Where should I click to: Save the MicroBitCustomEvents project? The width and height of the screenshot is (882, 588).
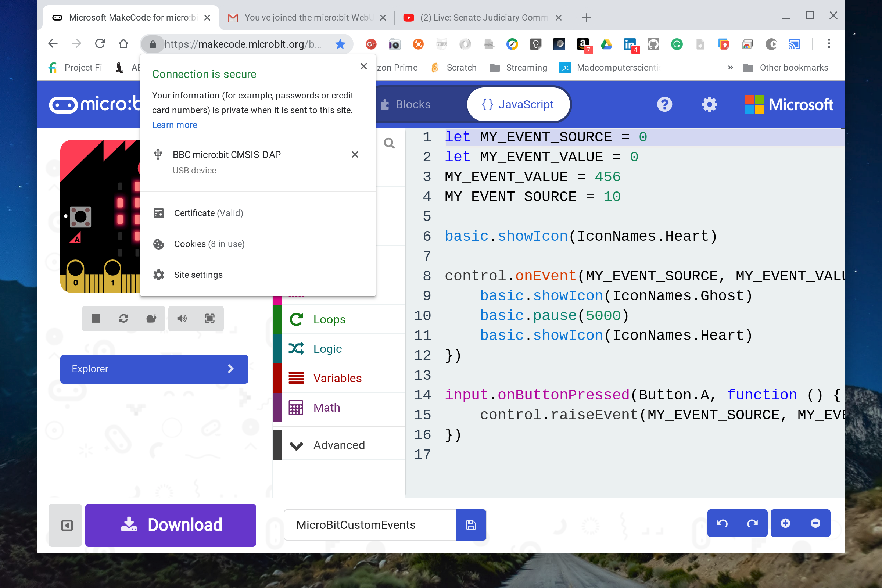click(x=471, y=525)
